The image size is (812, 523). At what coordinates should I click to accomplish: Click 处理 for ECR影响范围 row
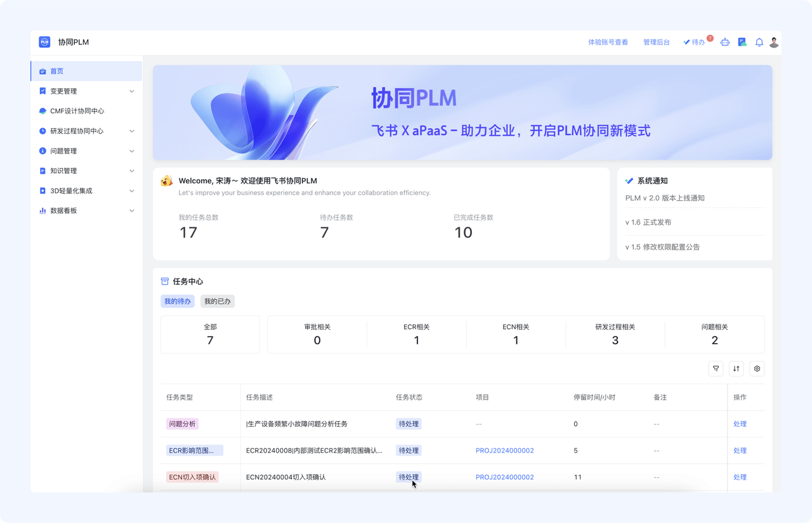[x=740, y=451]
